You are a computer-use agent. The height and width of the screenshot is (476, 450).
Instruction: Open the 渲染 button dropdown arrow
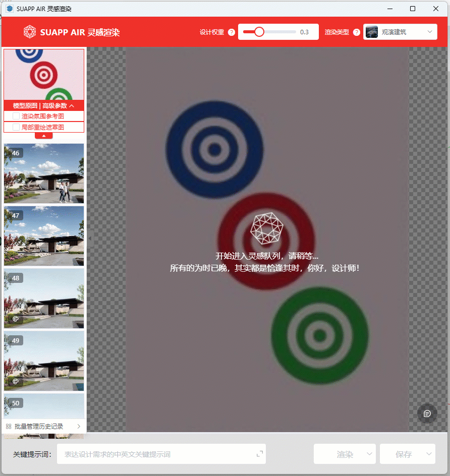[x=369, y=454]
